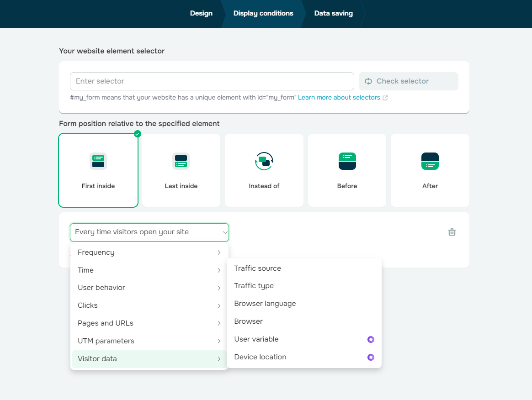This screenshot has height=400, width=532.
Task: Click the chevron next to Pages and URLs
Action: (x=219, y=323)
